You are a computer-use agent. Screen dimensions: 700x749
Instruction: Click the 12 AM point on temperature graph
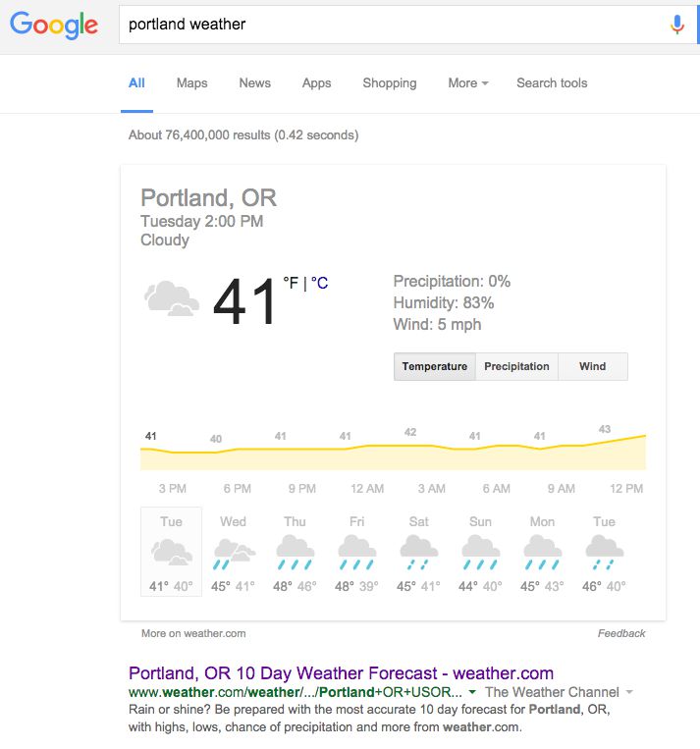366,447
